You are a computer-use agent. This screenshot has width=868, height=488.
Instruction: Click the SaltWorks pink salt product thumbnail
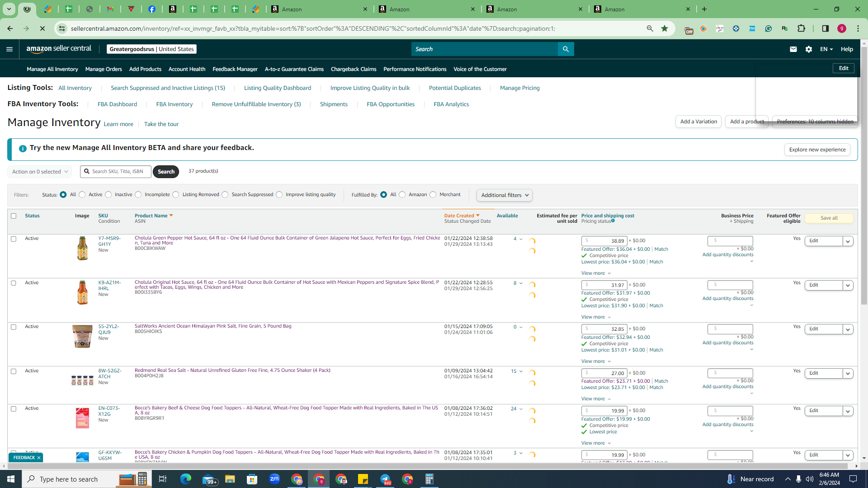(82, 337)
